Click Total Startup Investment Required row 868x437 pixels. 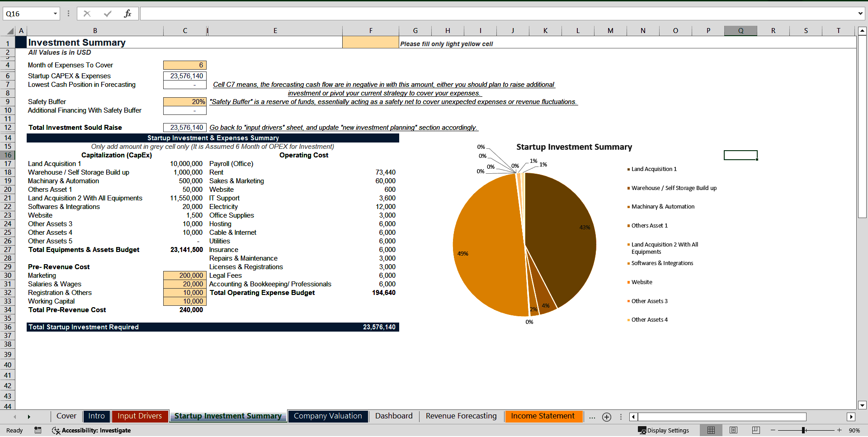pyautogui.click(x=213, y=327)
